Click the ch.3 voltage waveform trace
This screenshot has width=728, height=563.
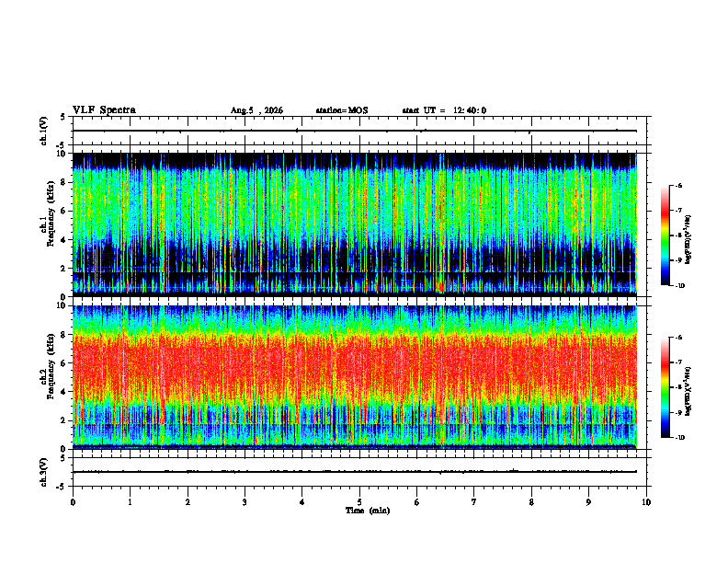355,472
